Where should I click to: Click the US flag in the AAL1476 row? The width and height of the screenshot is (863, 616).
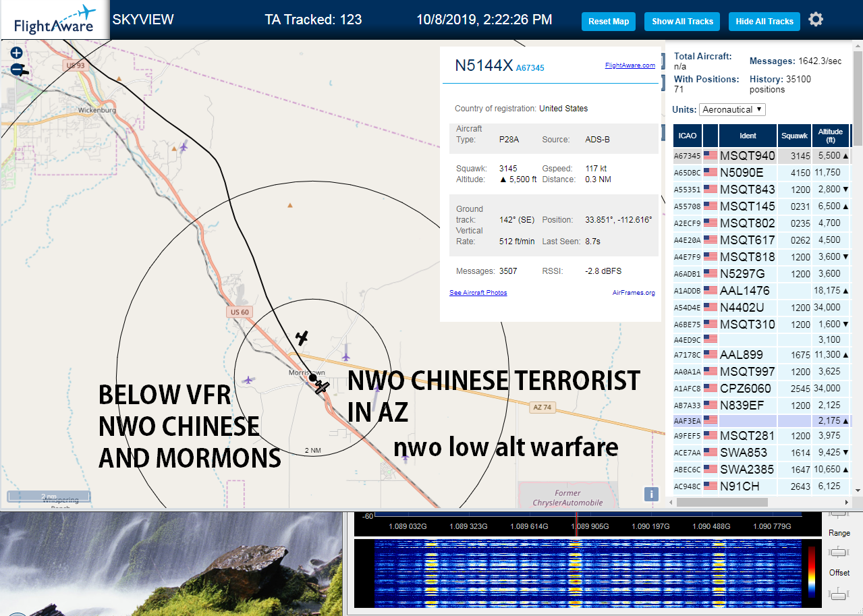[710, 291]
